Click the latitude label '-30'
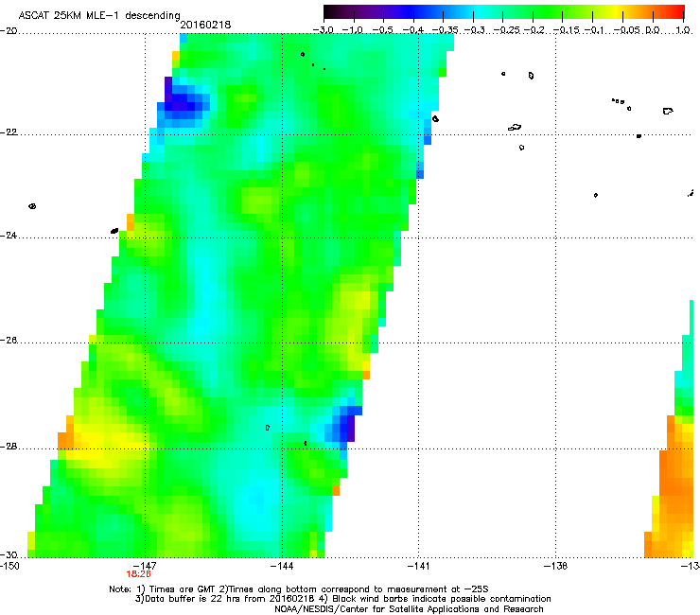700x615 pixels. tap(9, 554)
